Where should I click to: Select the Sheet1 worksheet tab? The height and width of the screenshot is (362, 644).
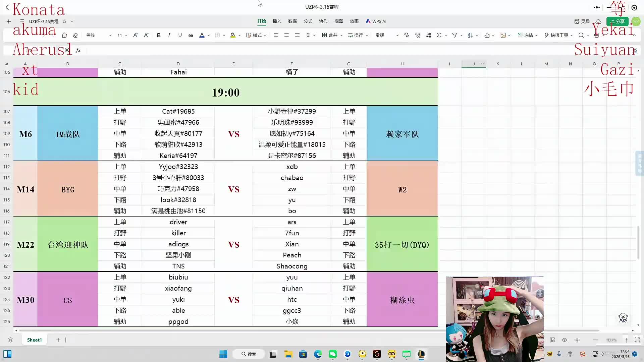34,340
